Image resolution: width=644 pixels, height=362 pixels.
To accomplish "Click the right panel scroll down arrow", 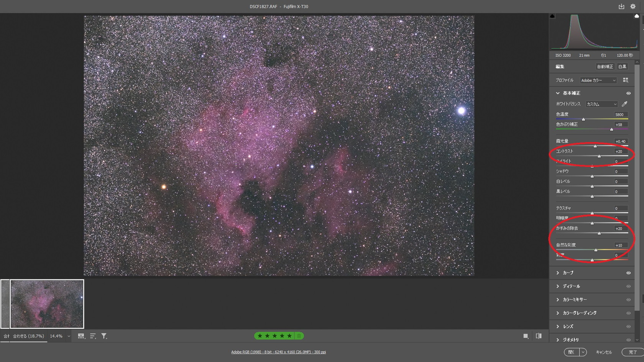I will [637, 340].
